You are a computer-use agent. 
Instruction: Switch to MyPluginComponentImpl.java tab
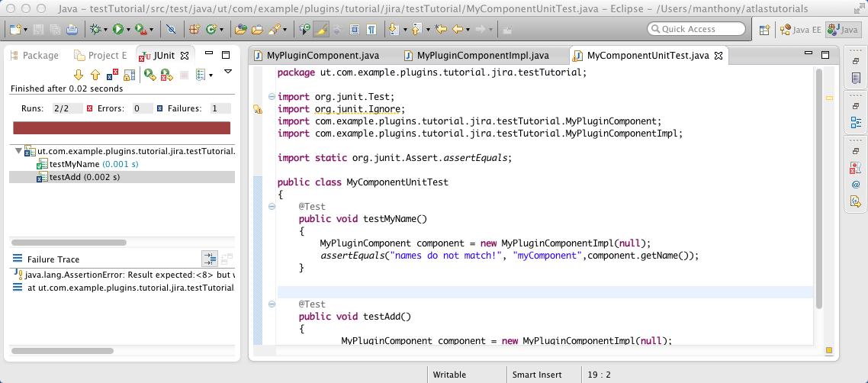[482, 56]
